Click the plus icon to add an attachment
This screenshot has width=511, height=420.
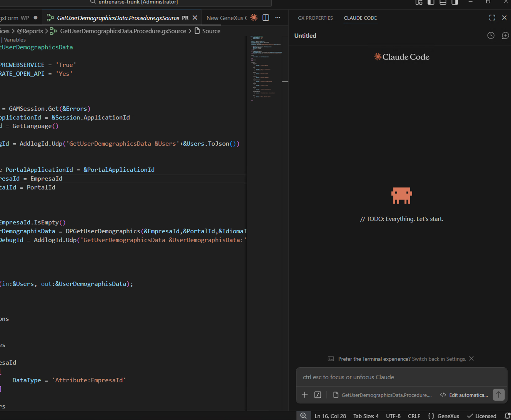click(305, 395)
